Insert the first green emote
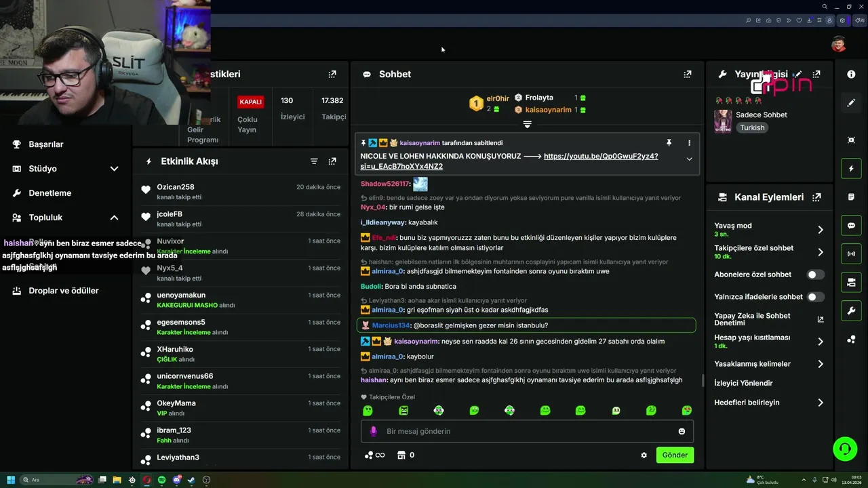Viewport: 868px width, 488px height. coord(368,411)
